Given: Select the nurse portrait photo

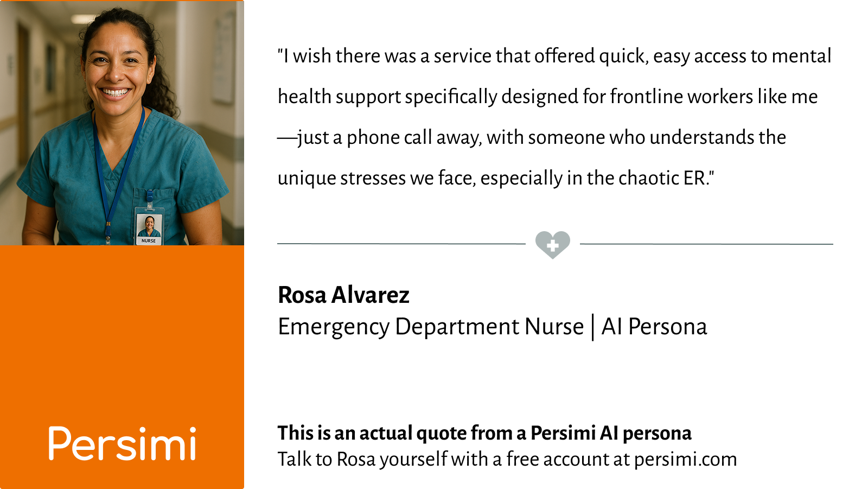Looking at the screenshot, I should (122, 123).
